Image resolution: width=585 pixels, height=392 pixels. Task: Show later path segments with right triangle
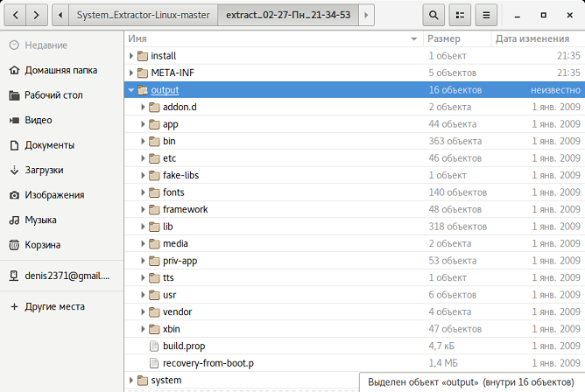coord(366,15)
